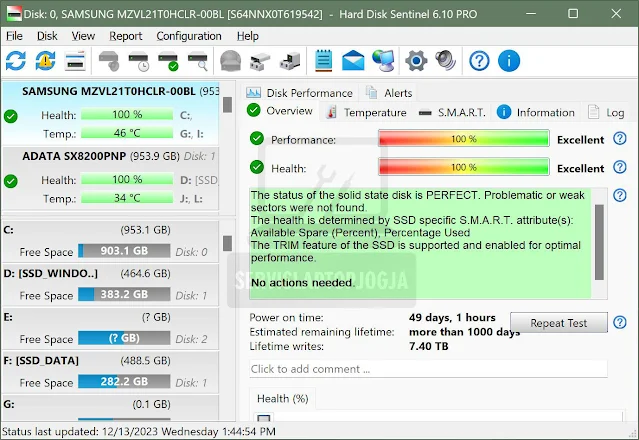
Task: Click the globe and monitor network icon
Action: click(383, 61)
